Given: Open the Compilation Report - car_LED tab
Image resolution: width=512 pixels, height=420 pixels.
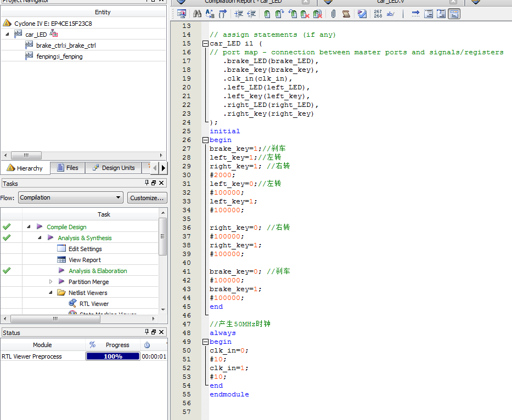Looking at the screenshot, I should [243, 2].
